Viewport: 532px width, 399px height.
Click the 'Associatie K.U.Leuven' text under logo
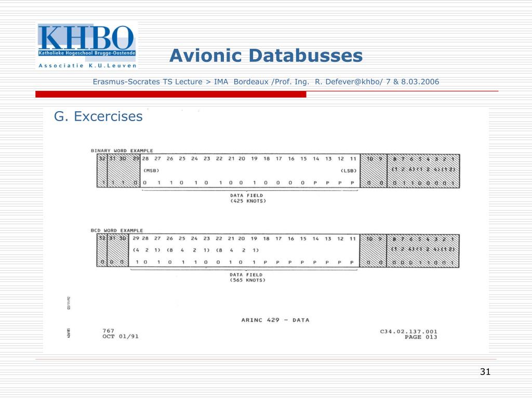pyautogui.click(x=87, y=65)
